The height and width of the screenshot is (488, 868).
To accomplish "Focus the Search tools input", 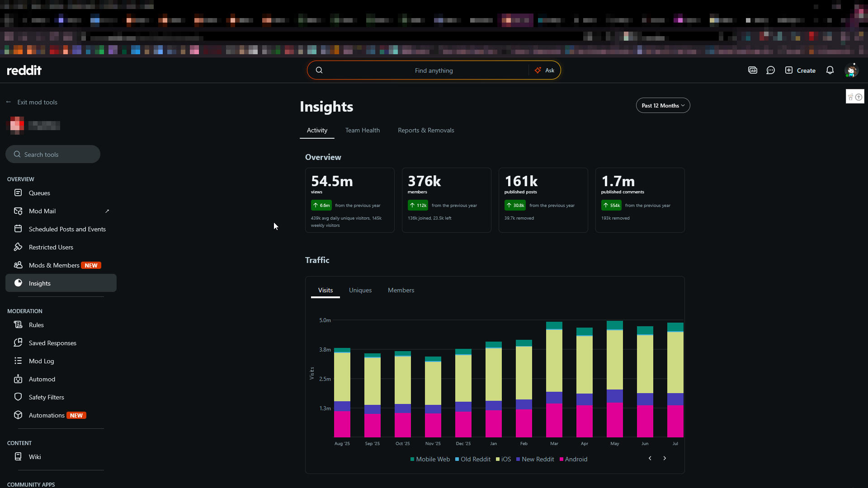I will pos(53,155).
